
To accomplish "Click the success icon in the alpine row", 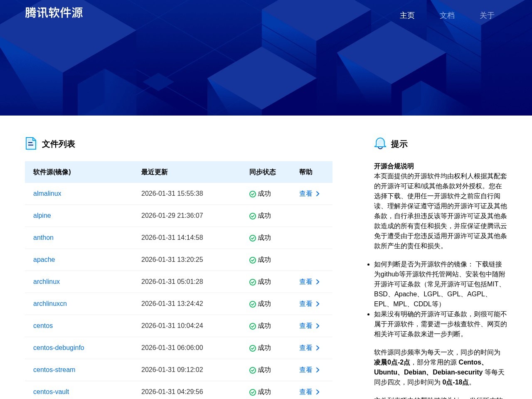I will 252,216.
